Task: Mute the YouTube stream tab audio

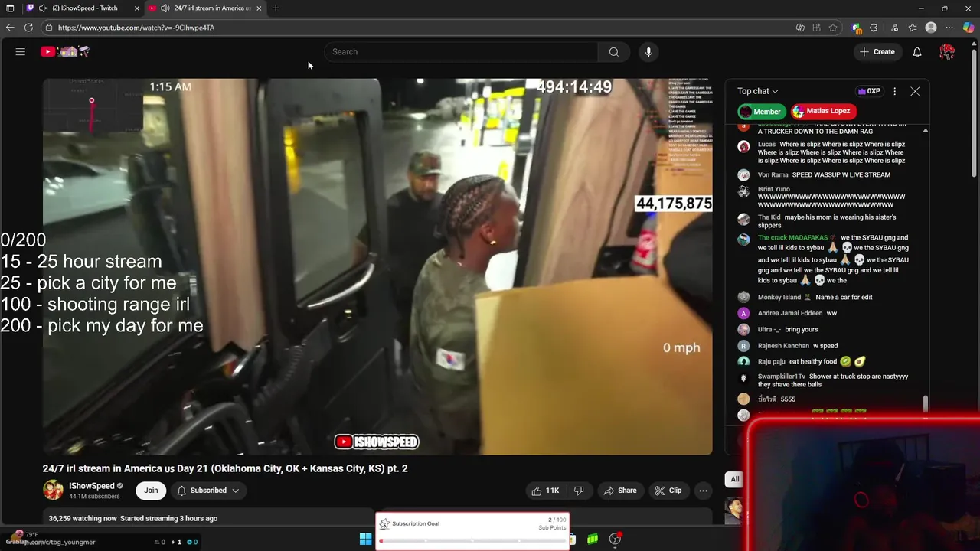Action: pyautogui.click(x=165, y=8)
